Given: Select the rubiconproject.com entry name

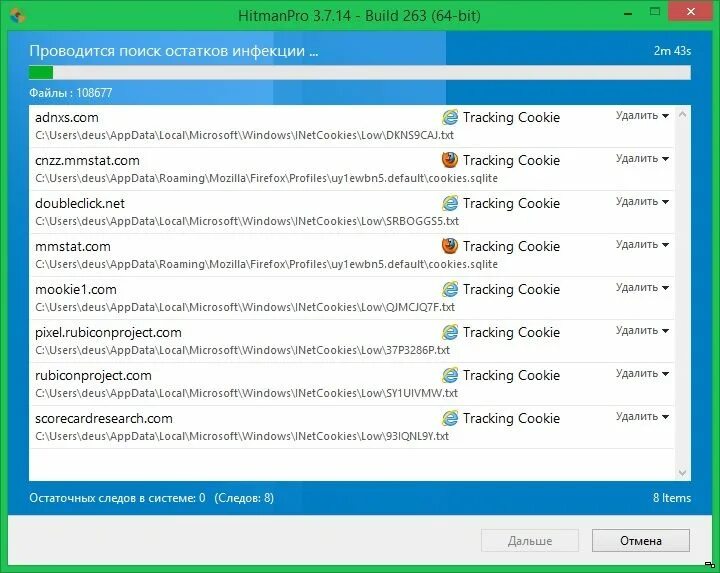Looking at the screenshot, I should point(93,376).
